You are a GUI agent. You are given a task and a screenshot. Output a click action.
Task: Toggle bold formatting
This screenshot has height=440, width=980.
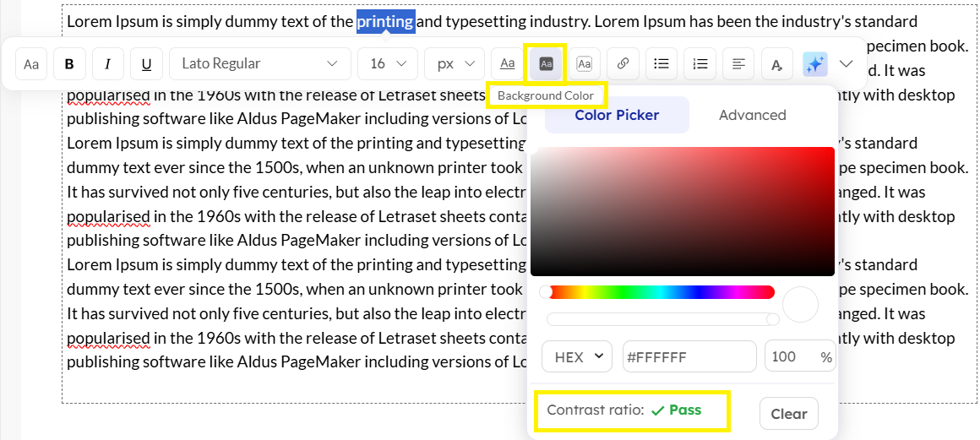[x=69, y=63]
